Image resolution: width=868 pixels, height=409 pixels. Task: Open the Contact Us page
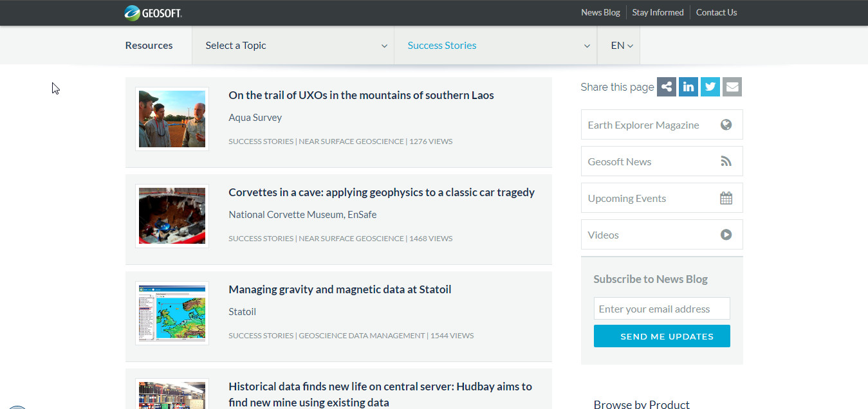pos(716,12)
